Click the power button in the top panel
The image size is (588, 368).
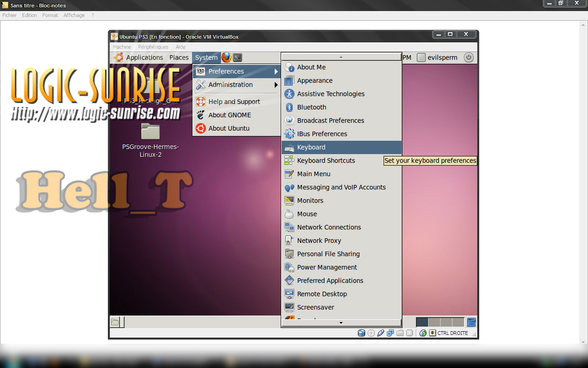(469, 57)
